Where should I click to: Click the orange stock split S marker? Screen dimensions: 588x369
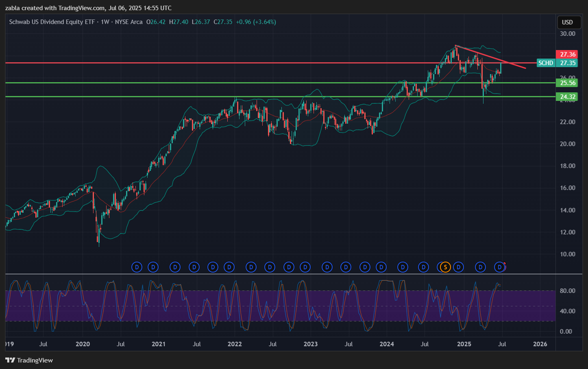click(x=445, y=267)
